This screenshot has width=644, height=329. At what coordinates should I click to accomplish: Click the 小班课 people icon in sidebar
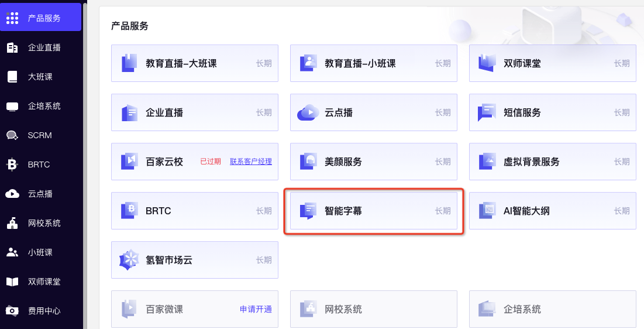pyautogui.click(x=12, y=252)
